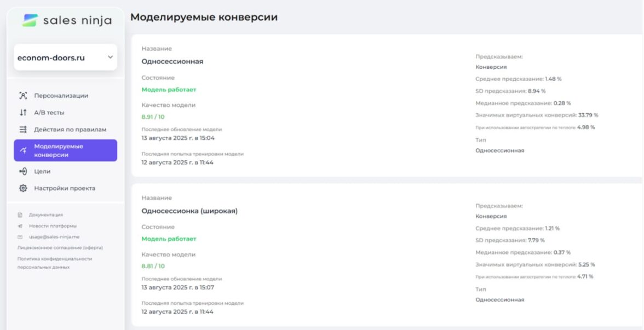Go to the A/B тесты section
Viewport: 644px width, 330px height.
coord(49,113)
